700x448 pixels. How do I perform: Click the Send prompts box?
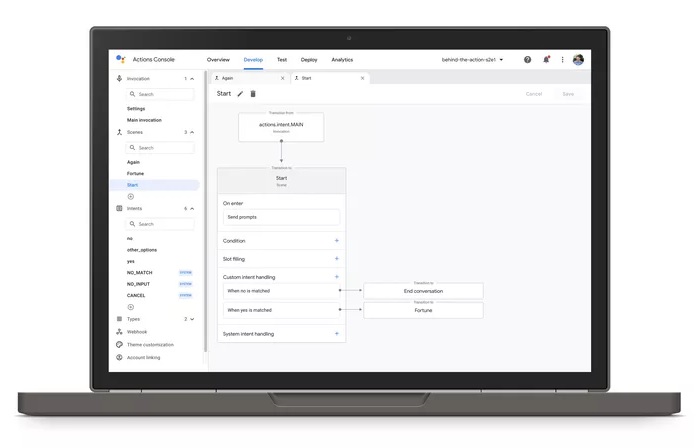click(x=281, y=217)
